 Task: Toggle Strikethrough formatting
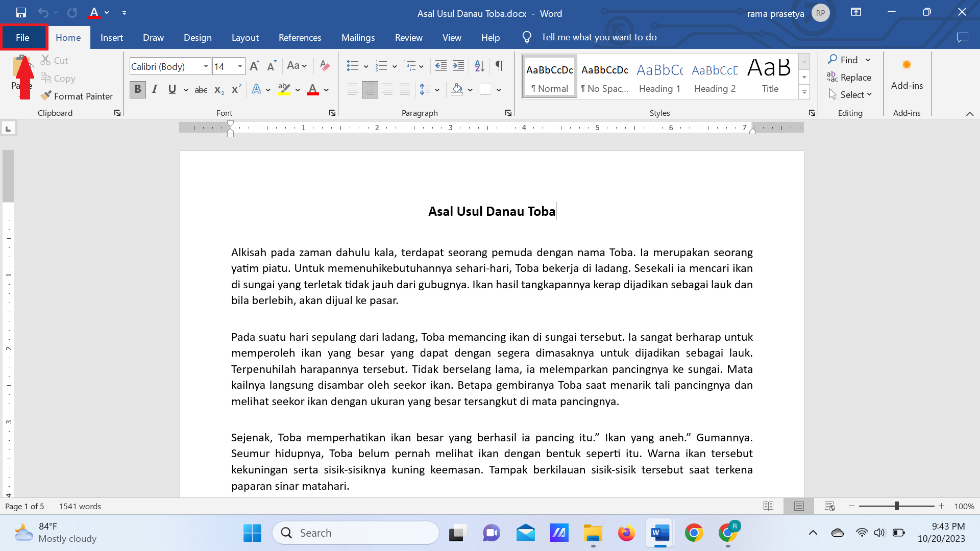201,90
